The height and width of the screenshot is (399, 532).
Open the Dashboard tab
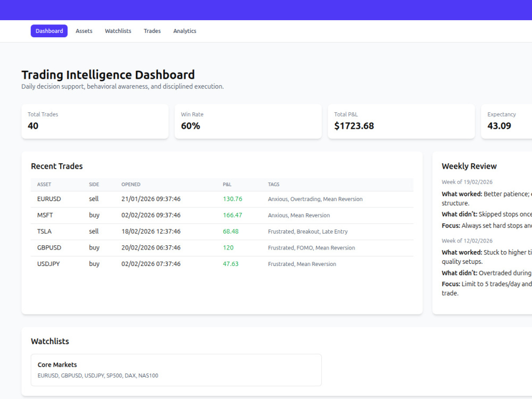[49, 31]
